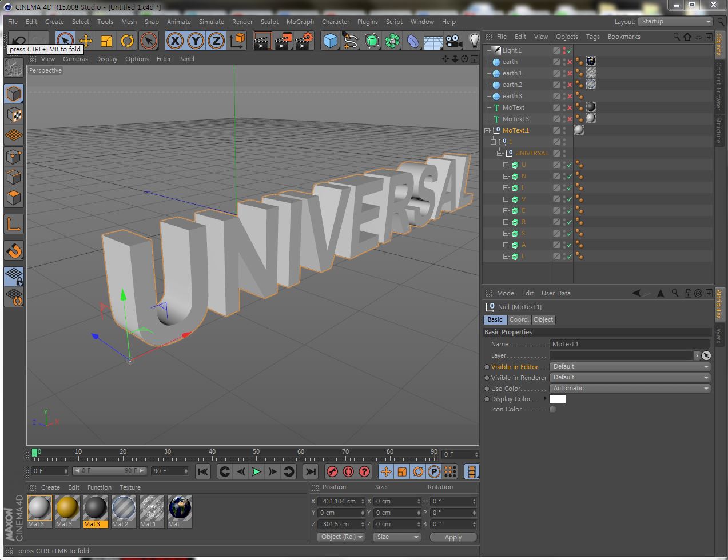Go to end of animation
The height and width of the screenshot is (560, 728).
310,471
